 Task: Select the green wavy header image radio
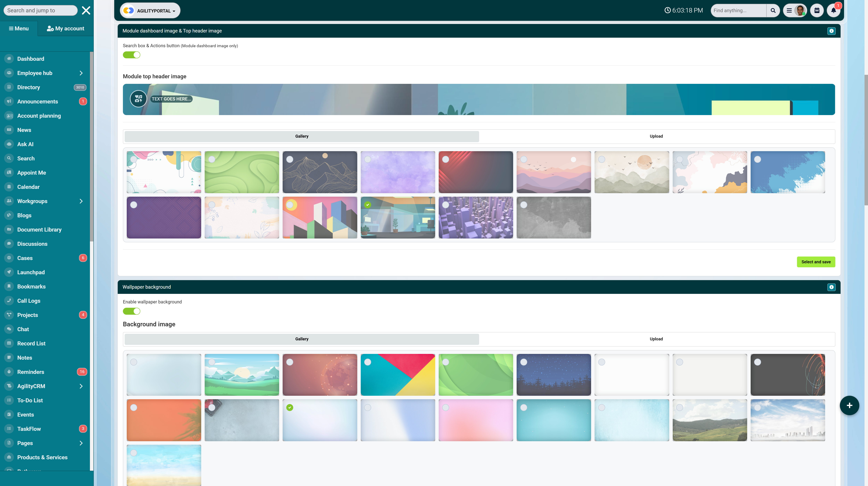tap(212, 159)
